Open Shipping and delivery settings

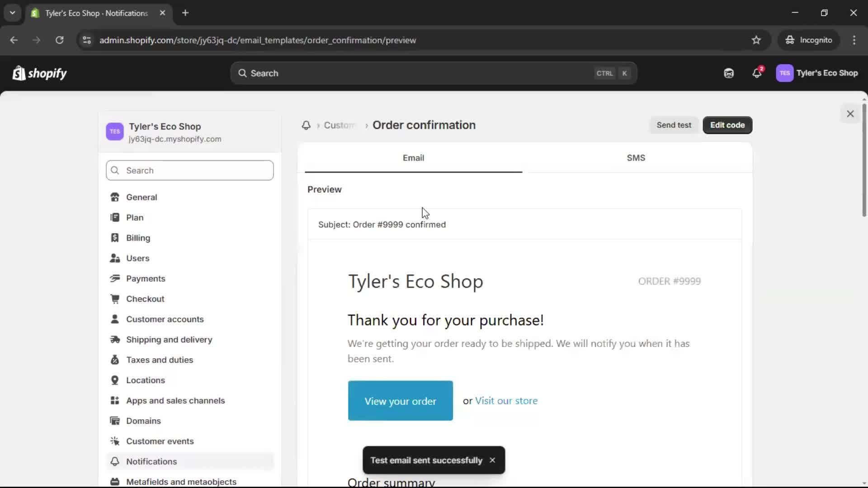169,339
